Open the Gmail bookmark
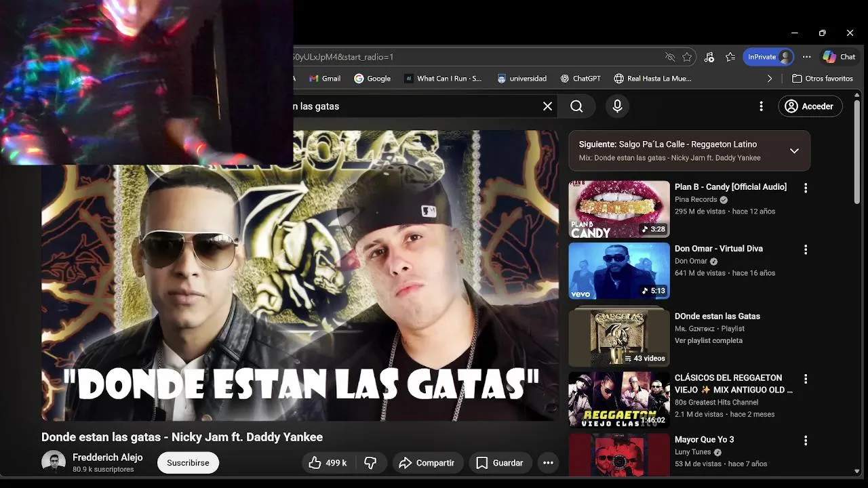The width and height of the screenshot is (868, 488). coord(325,79)
